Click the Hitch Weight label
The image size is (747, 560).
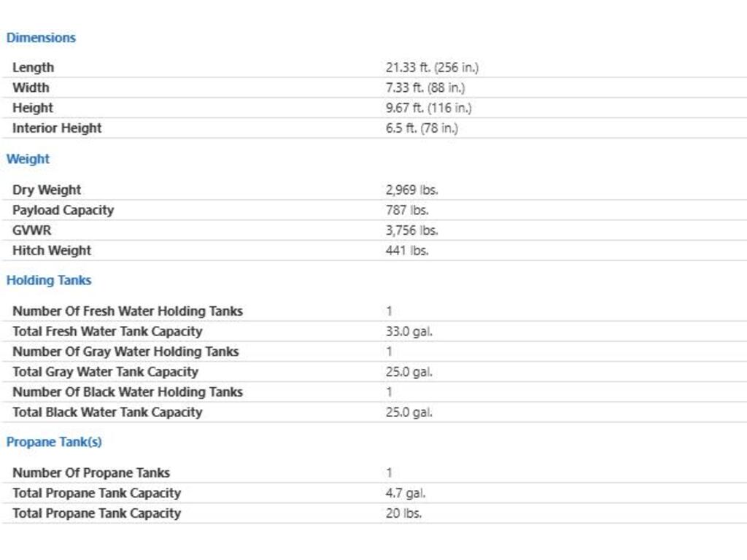(x=52, y=251)
